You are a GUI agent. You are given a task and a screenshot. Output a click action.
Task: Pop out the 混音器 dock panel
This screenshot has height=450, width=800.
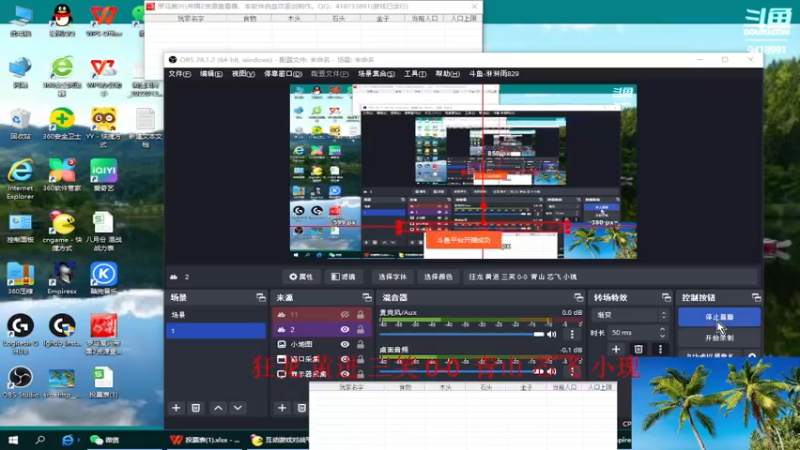tap(578, 297)
